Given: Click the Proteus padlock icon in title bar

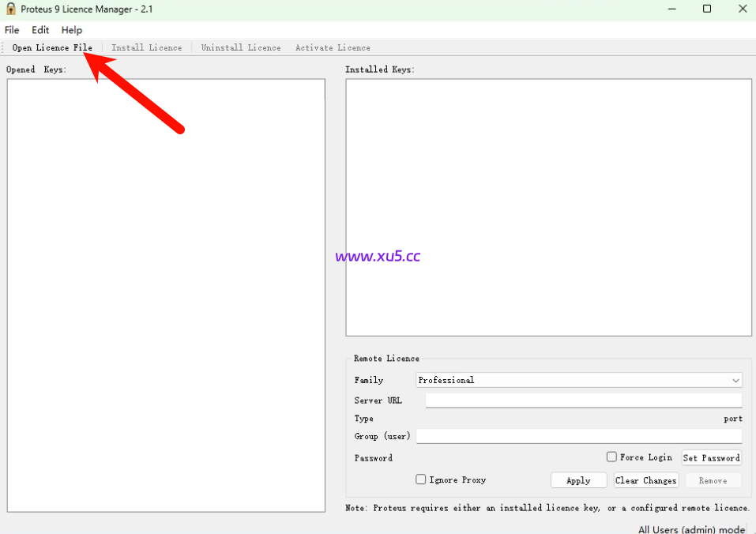Looking at the screenshot, I should tap(11, 9).
